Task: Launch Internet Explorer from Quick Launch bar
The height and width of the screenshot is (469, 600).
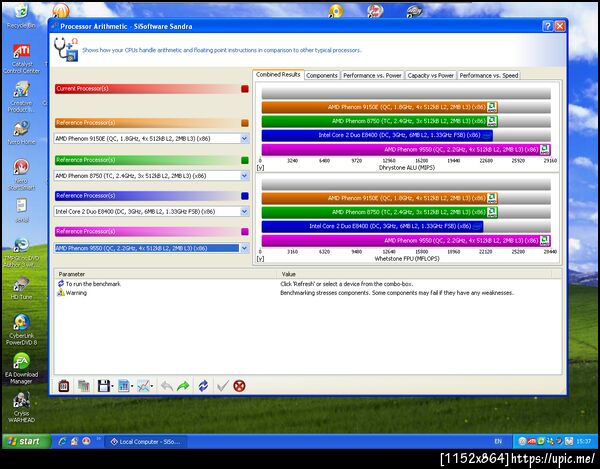Action: click(62, 441)
